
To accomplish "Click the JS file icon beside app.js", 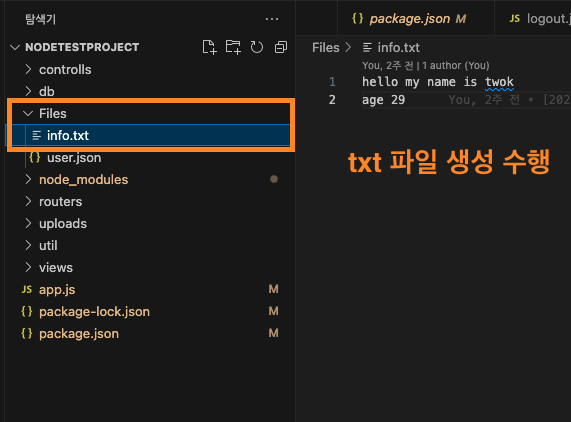I will click(x=27, y=289).
